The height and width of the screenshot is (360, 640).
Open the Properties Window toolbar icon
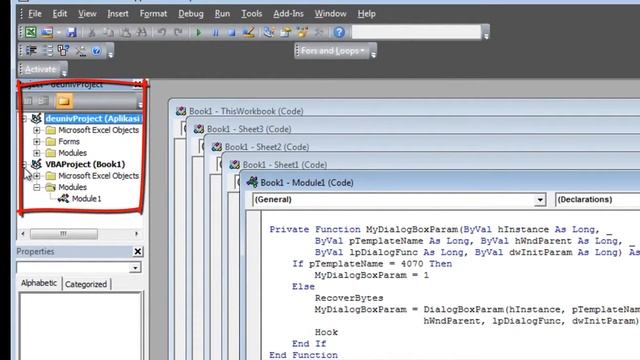point(285,32)
